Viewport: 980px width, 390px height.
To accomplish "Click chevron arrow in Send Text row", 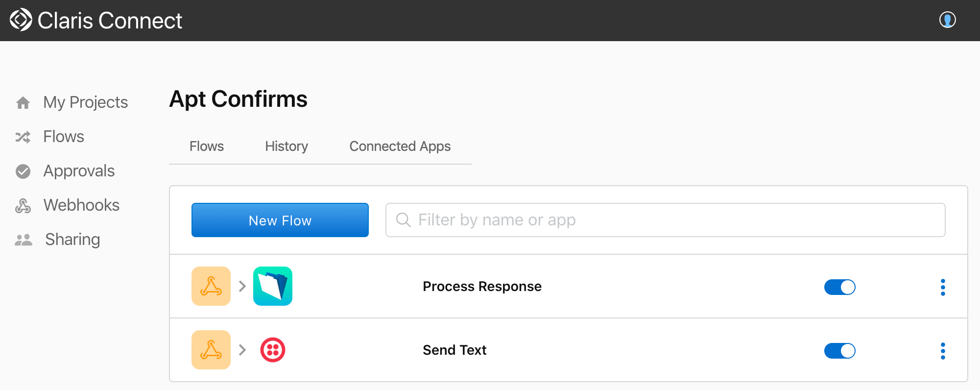I will coord(242,350).
